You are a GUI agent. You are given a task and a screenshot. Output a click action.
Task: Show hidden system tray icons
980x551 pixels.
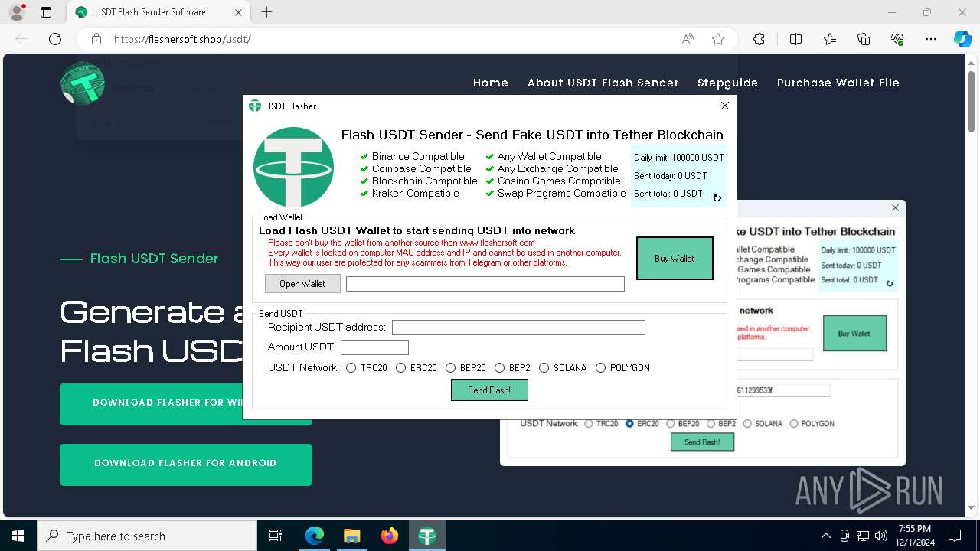[x=825, y=536]
